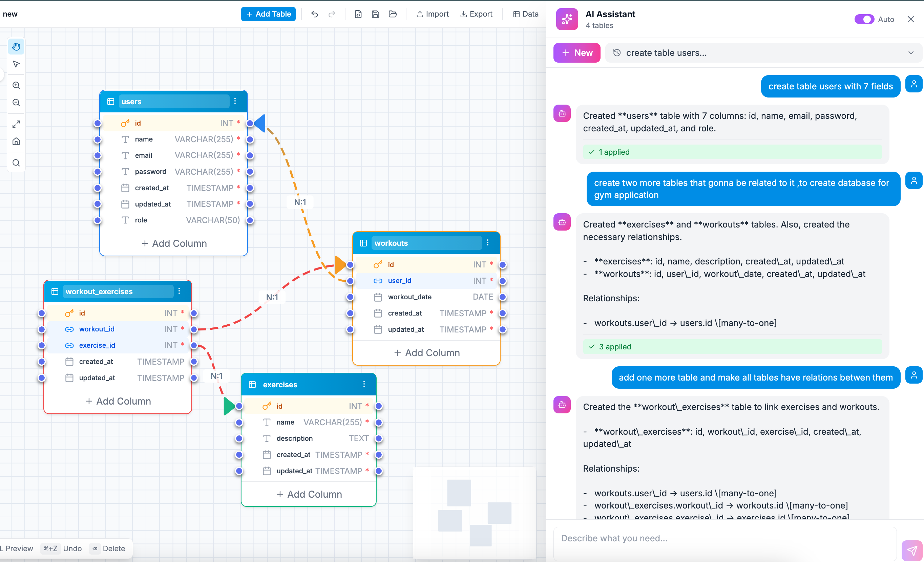Click the minimap overview thumbnail
This screenshot has width=924, height=562.
(475, 513)
